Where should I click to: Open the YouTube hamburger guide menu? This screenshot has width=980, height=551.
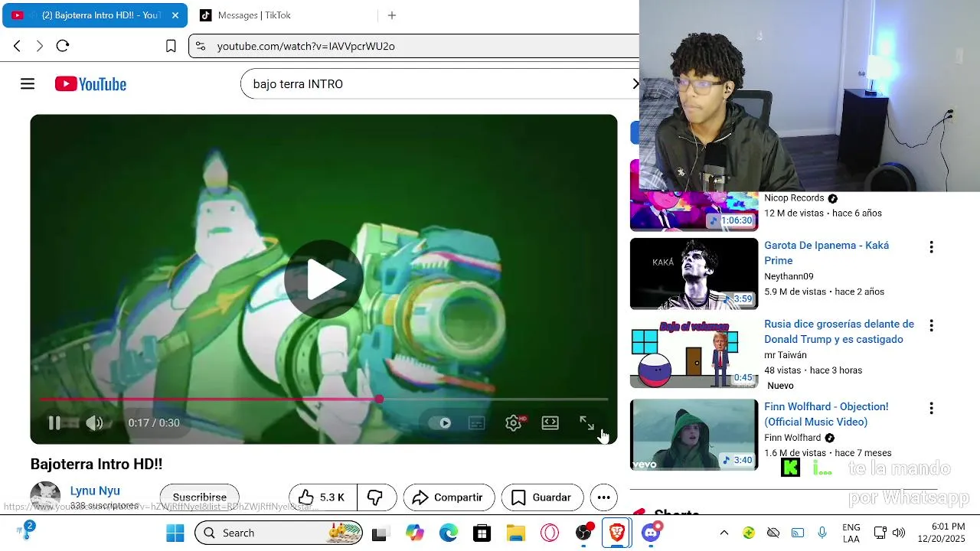pos(28,84)
